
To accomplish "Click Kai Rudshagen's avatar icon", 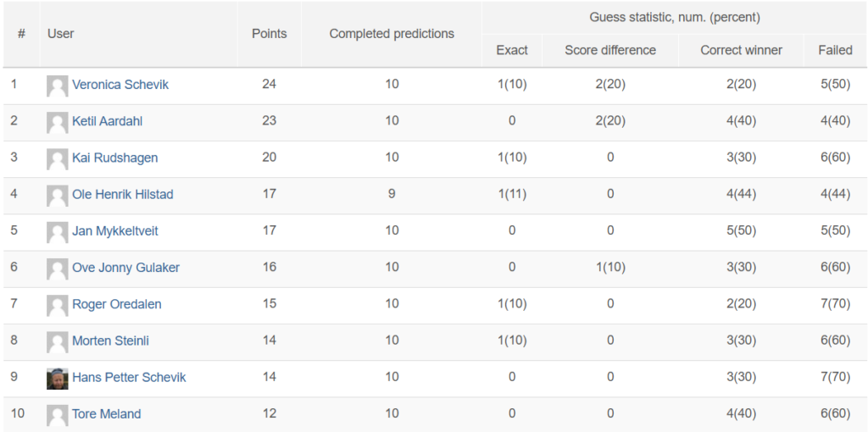I will pyautogui.click(x=57, y=158).
